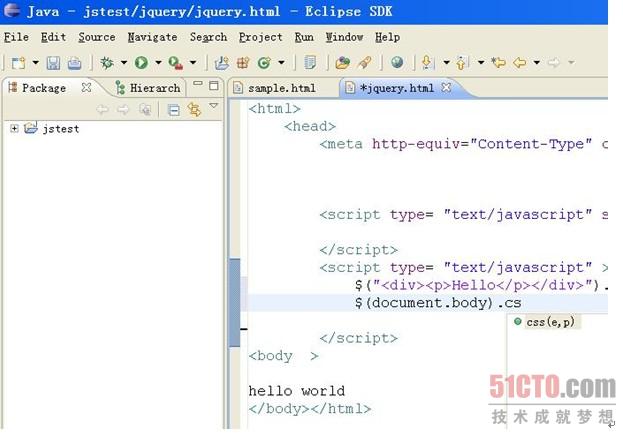Open the Navigate menu

(x=152, y=37)
